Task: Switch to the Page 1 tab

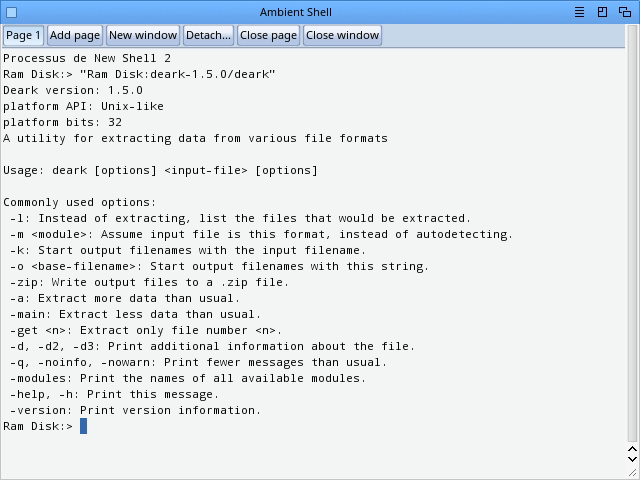Action: click(x=23, y=35)
